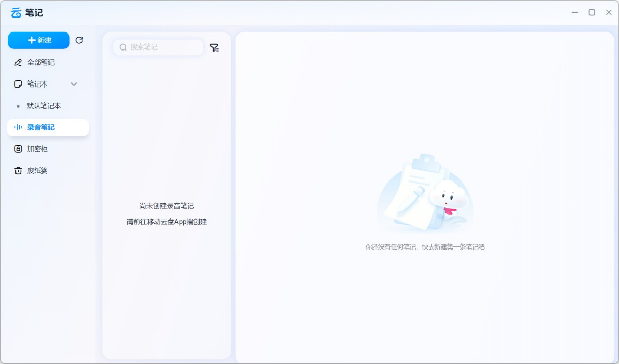Select the 默认笔记本 notebook
The width and height of the screenshot is (619, 364).
(x=44, y=105)
